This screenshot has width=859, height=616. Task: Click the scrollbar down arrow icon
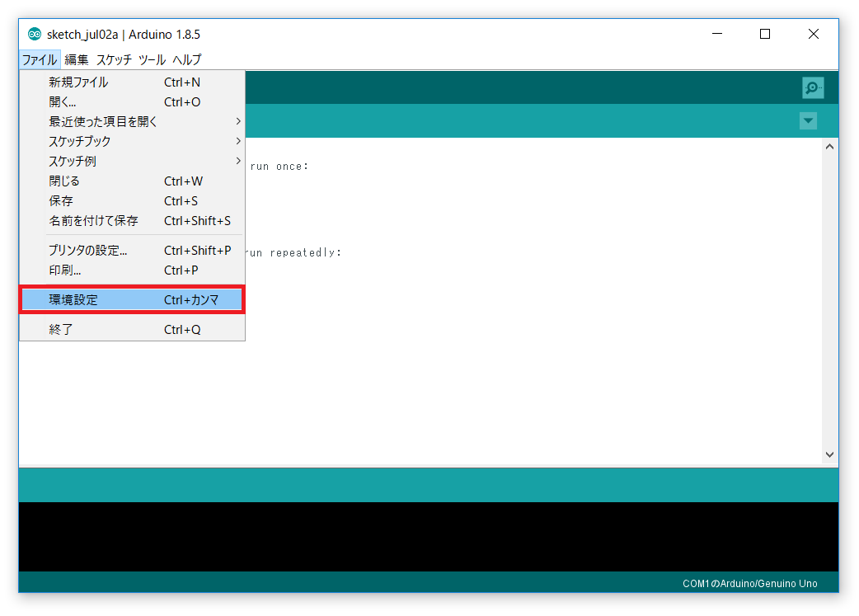tap(829, 454)
